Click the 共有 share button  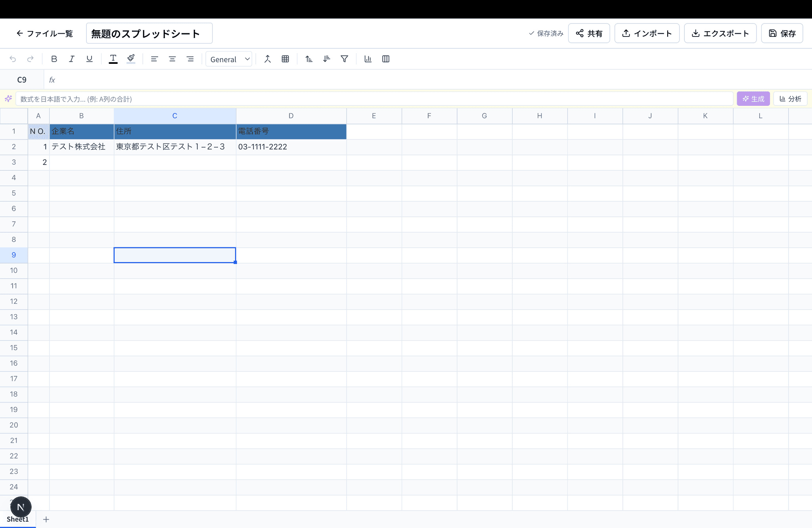589,33
